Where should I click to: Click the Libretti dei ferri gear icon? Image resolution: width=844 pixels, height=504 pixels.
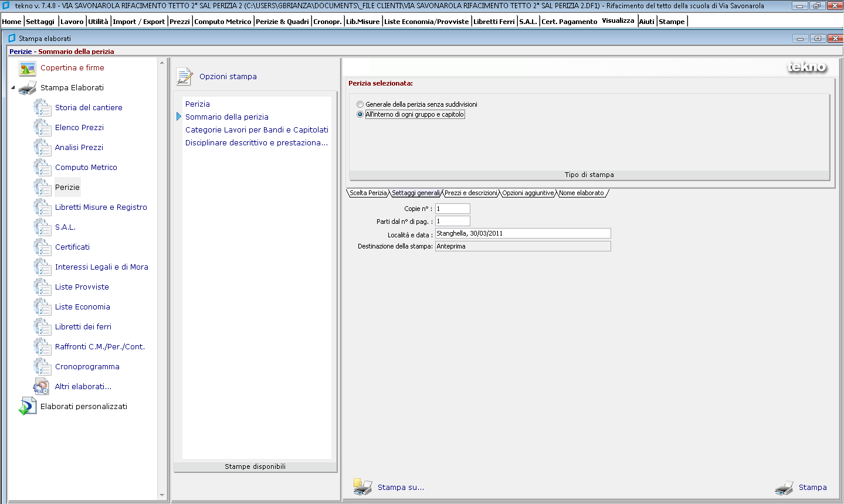coord(42,327)
